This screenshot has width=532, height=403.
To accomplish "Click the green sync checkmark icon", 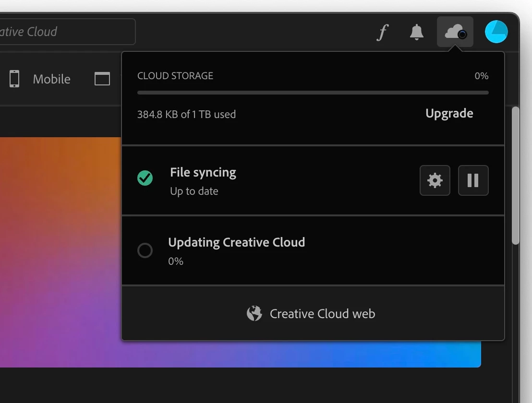I will (x=145, y=178).
